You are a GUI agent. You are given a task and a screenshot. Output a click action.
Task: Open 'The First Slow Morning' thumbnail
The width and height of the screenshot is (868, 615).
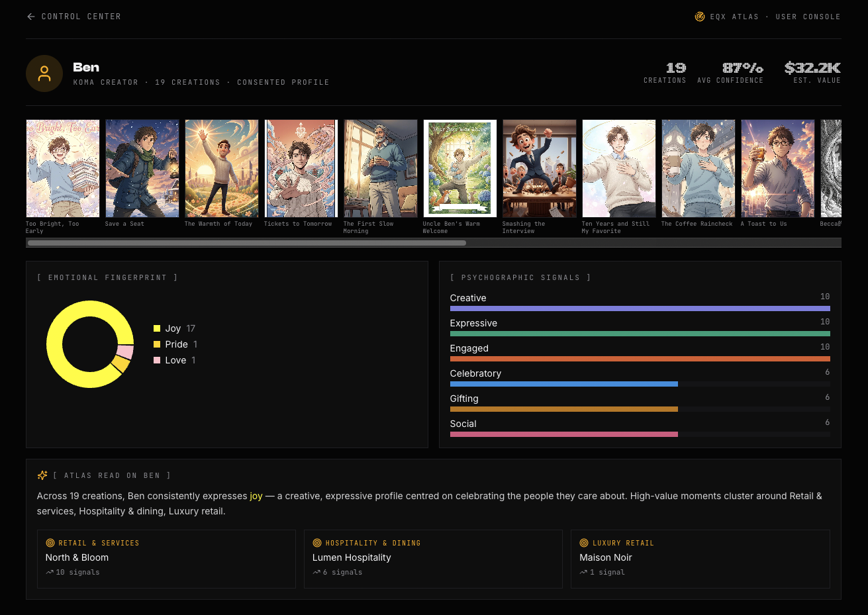[x=381, y=168]
